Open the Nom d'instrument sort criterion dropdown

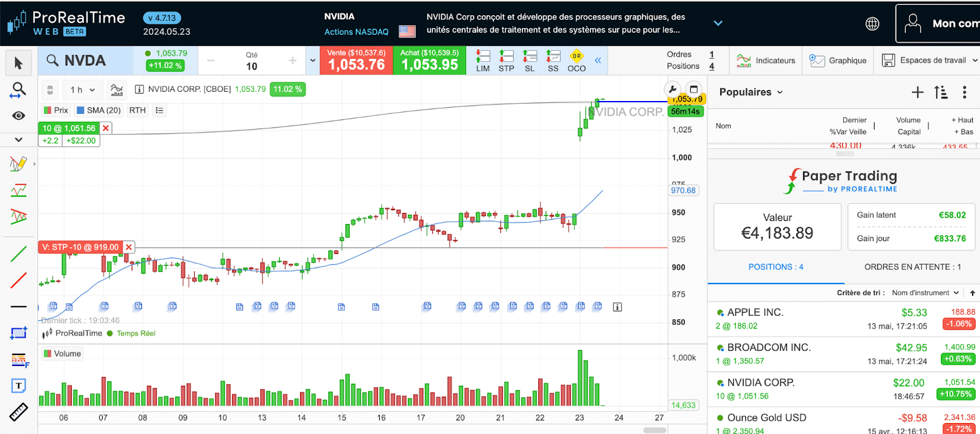click(x=925, y=293)
